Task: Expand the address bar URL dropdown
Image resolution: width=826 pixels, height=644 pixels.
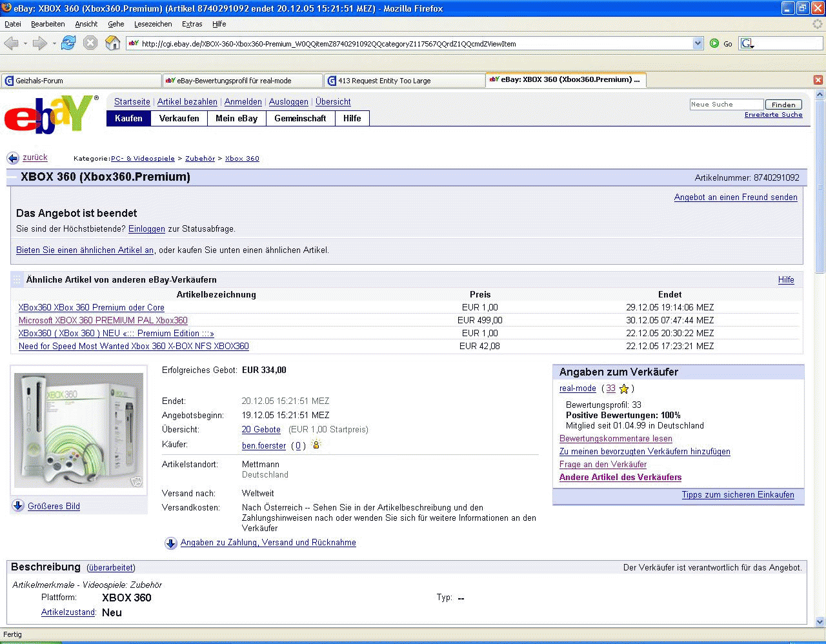Action: click(x=698, y=43)
